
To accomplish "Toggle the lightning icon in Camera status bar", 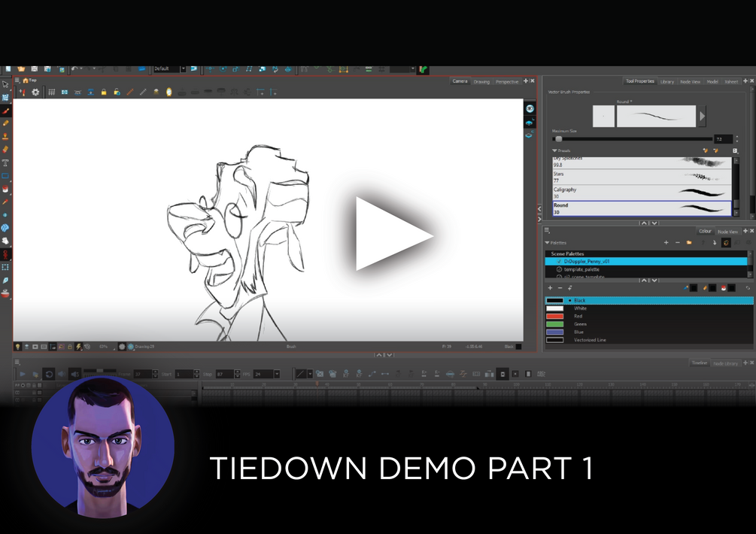I will pos(78,347).
